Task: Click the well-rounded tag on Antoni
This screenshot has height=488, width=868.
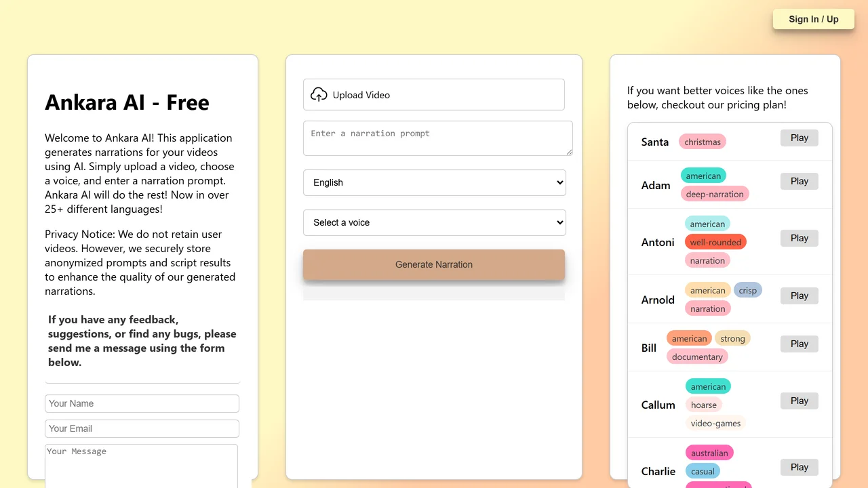Action: click(x=715, y=242)
